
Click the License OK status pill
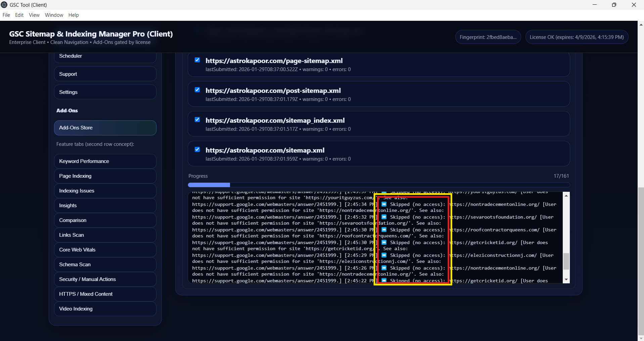point(577,37)
